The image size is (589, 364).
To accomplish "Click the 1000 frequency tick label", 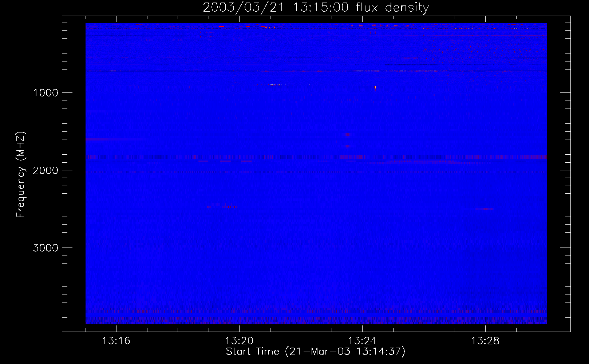I will (x=46, y=93).
